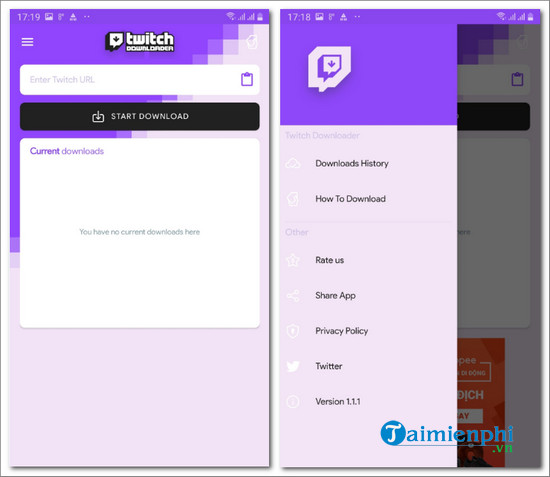Click the 17:18 clock in the right status bar
Image resolution: width=550 pixels, height=477 pixels.
pyautogui.click(x=299, y=17)
